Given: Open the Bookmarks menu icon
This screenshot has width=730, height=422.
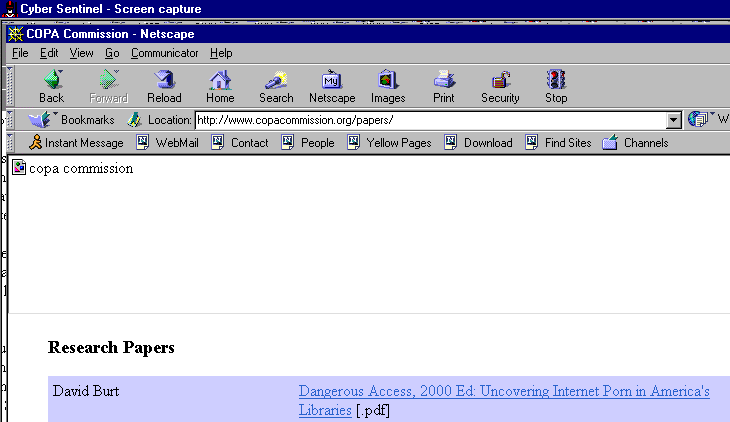Looking at the screenshot, I should pyautogui.click(x=41, y=120).
